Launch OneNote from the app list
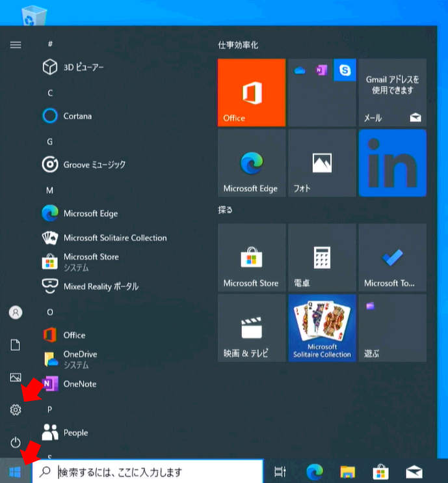This screenshot has height=483, width=448. (x=69, y=384)
